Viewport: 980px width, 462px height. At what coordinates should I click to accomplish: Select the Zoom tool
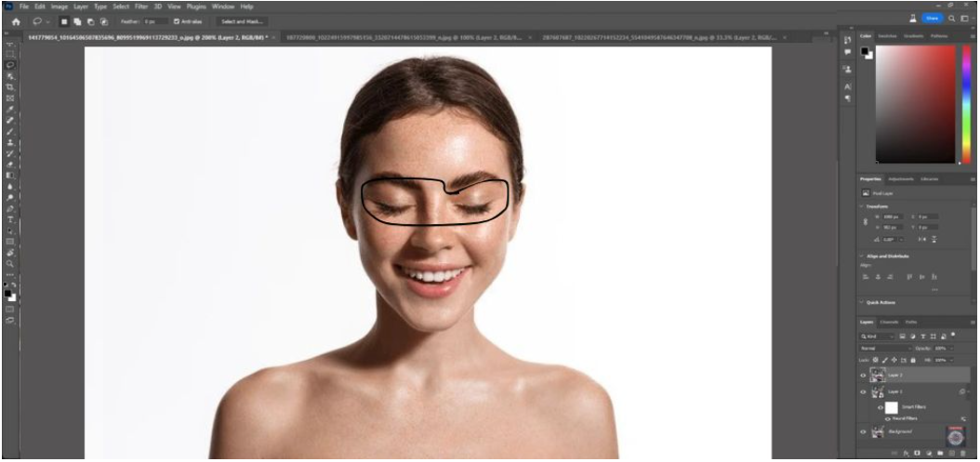(10, 263)
